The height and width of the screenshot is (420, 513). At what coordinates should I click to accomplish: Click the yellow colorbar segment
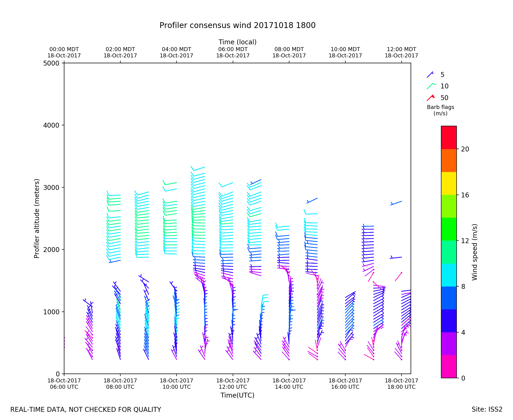pyautogui.click(x=449, y=183)
